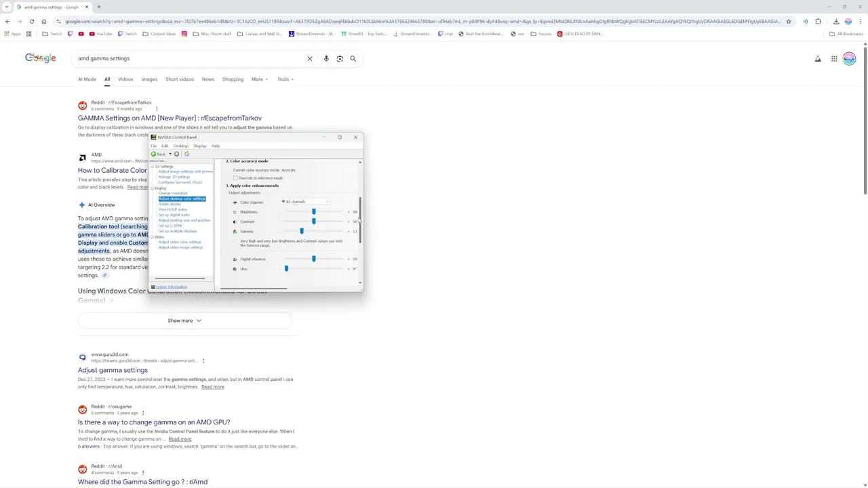This screenshot has height=488, width=868.
Task: Open the Google account avatar
Action: pyautogui.click(x=849, y=59)
